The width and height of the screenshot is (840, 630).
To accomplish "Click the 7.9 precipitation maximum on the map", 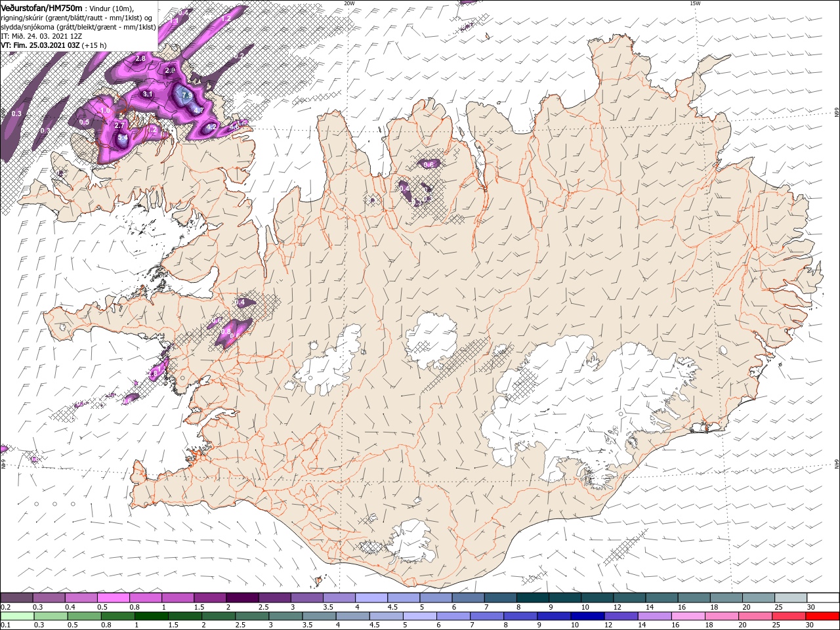I will pyautogui.click(x=186, y=96).
